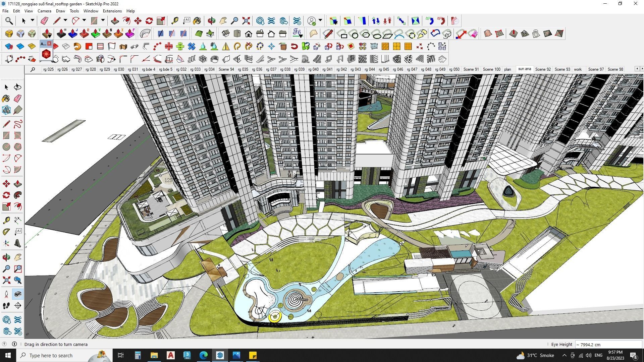
Task: Activate the Walk footprints tool
Action: point(6,306)
